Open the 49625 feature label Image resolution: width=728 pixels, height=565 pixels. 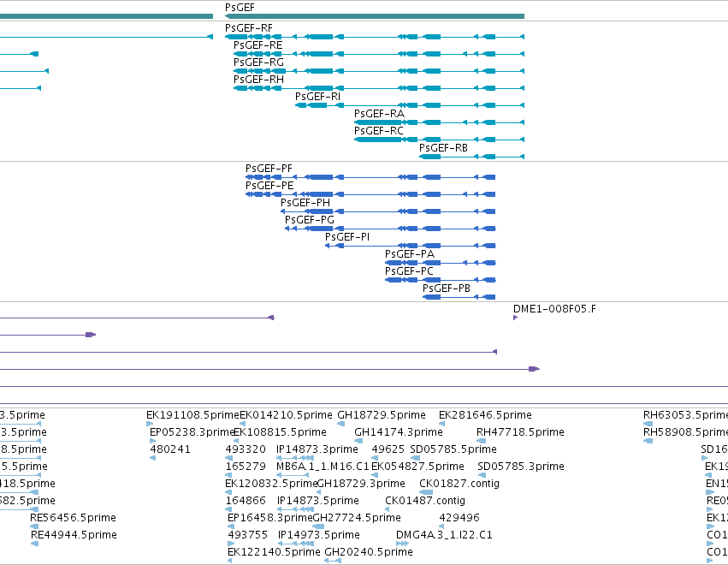(x=388, y=449)
